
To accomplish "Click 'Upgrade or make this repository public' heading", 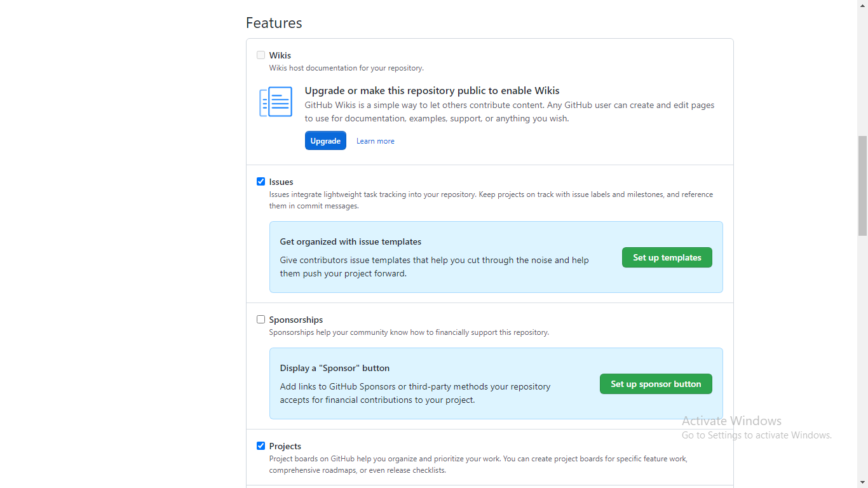I will click(432, 91).
